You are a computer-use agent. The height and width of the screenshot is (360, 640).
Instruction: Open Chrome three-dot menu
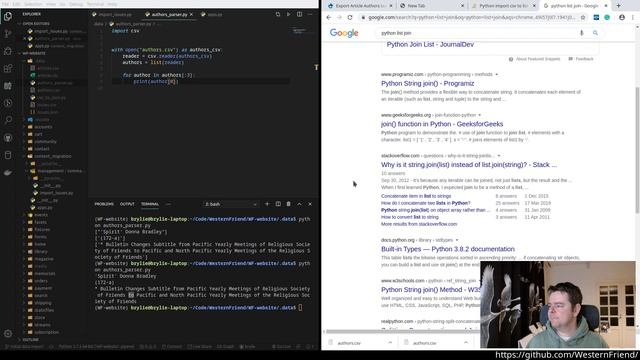633,18
